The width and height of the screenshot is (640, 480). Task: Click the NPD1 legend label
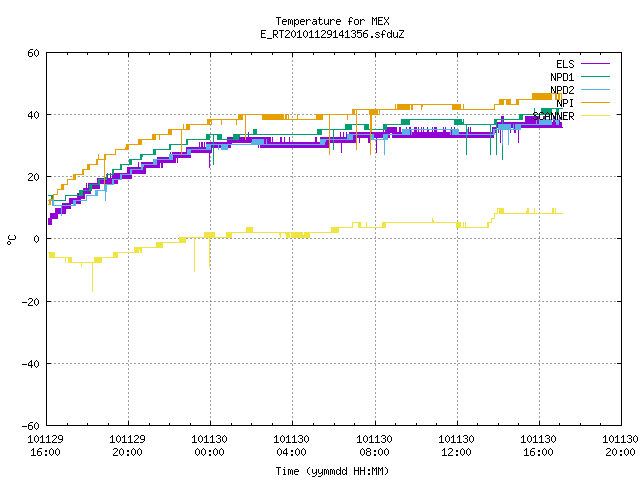coord(562,77)
